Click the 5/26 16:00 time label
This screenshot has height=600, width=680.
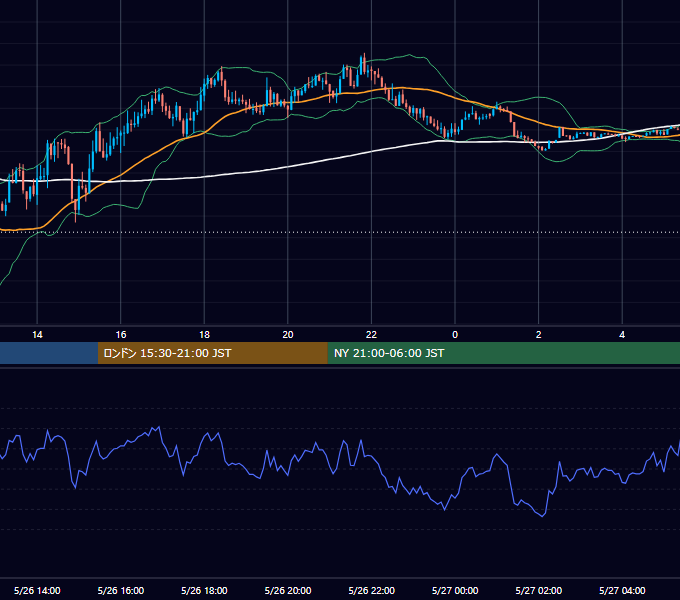tap(121, 590)
